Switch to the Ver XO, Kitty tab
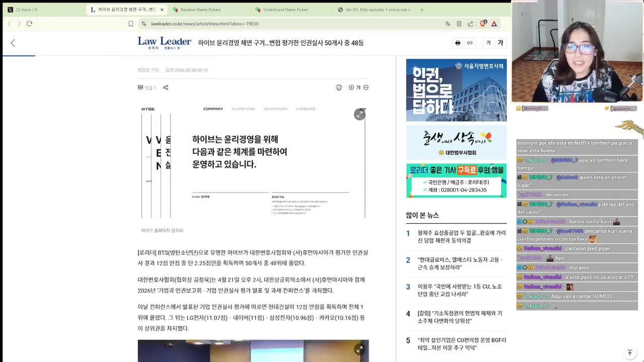The width and height of the screenshot is (644, 362). tap(375, 10)
